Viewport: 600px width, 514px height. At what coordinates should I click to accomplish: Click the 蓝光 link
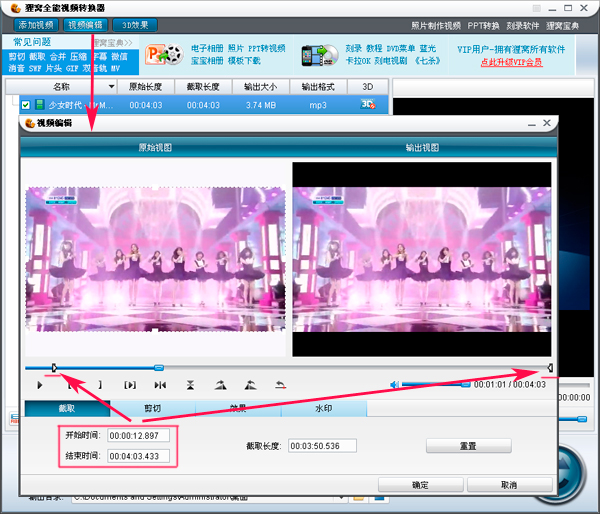(427, 48)
